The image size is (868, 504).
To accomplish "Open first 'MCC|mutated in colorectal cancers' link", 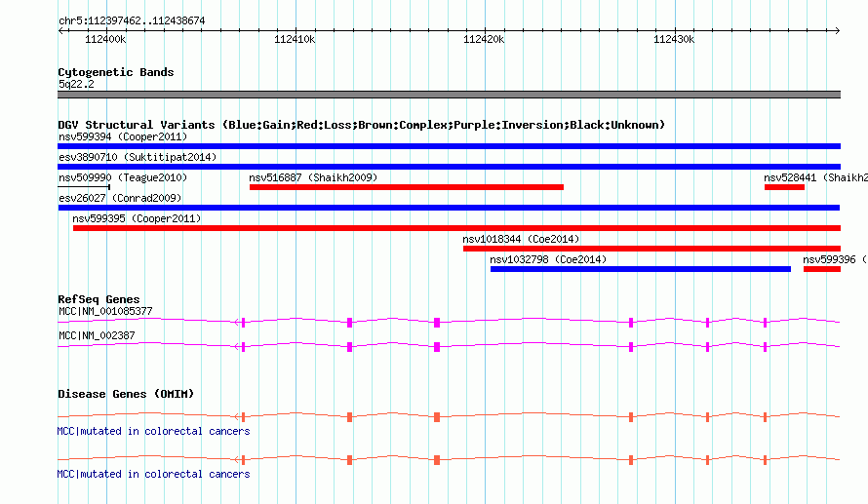I will 153,431.
